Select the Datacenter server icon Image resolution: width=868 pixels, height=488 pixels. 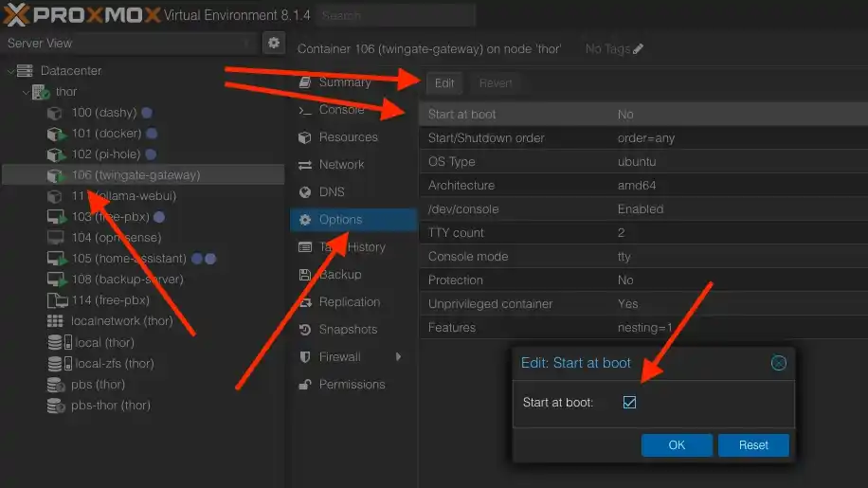pos(25,71)
